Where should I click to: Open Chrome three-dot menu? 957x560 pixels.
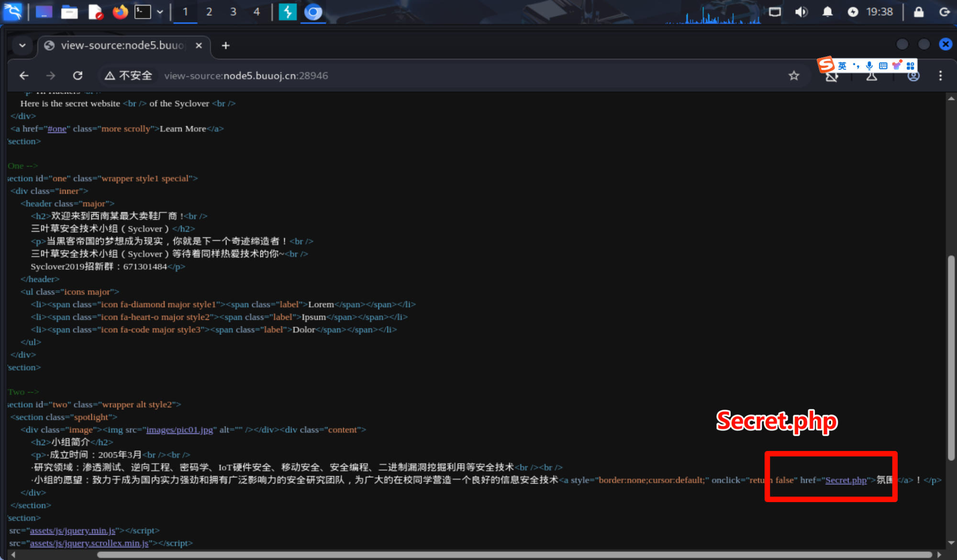tap(940, 76)
